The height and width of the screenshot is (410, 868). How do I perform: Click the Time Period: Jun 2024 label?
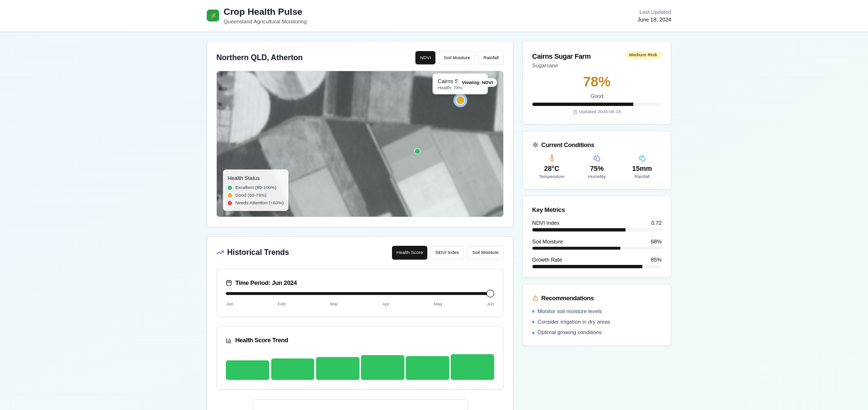pos(266,283)
